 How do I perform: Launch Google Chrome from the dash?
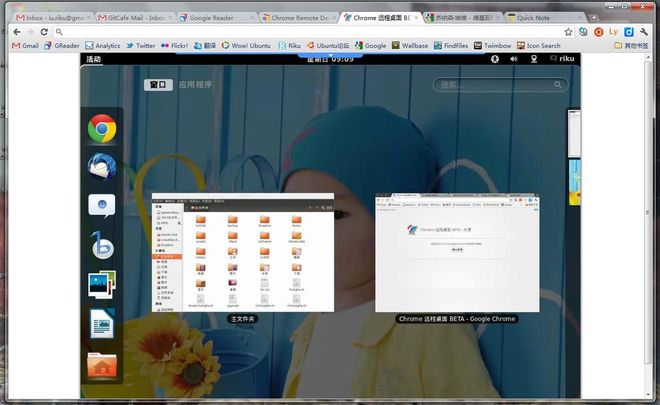[x=101, y=129]
